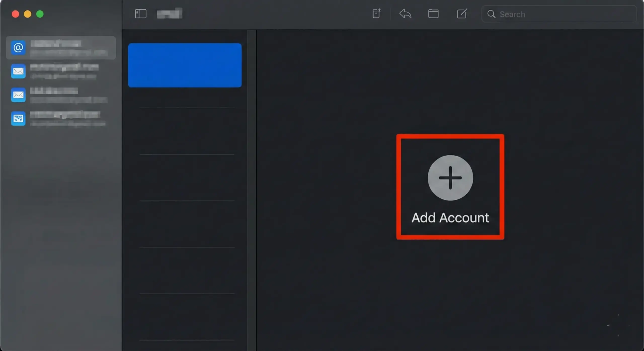Click the window title label in the toolbar
This screenshot has height=351, width=644.
tap(170, 14)
